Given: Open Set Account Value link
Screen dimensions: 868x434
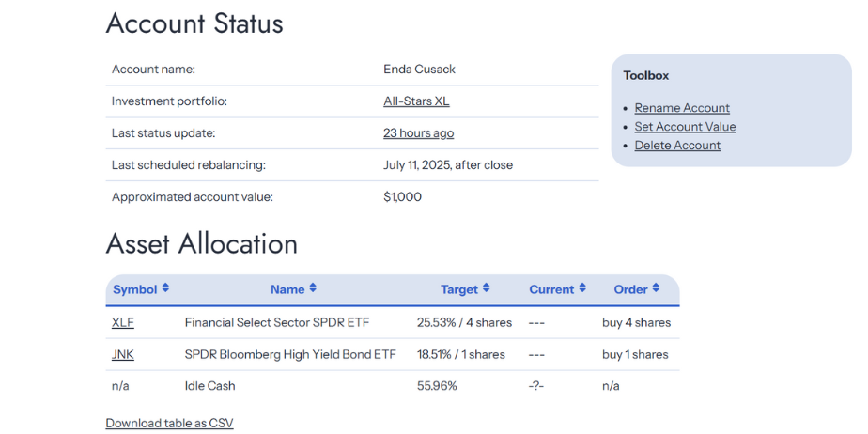Looking at the screenshot, I should pos(686,127).
